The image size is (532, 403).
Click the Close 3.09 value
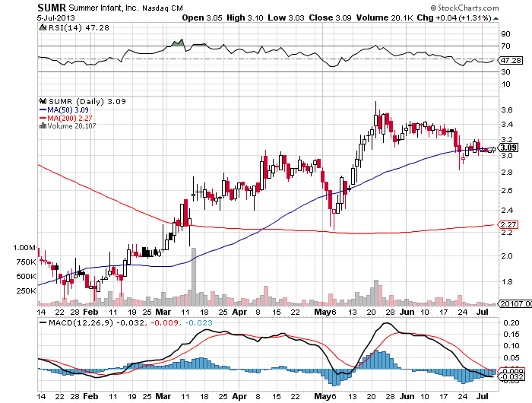coord(330,17)
